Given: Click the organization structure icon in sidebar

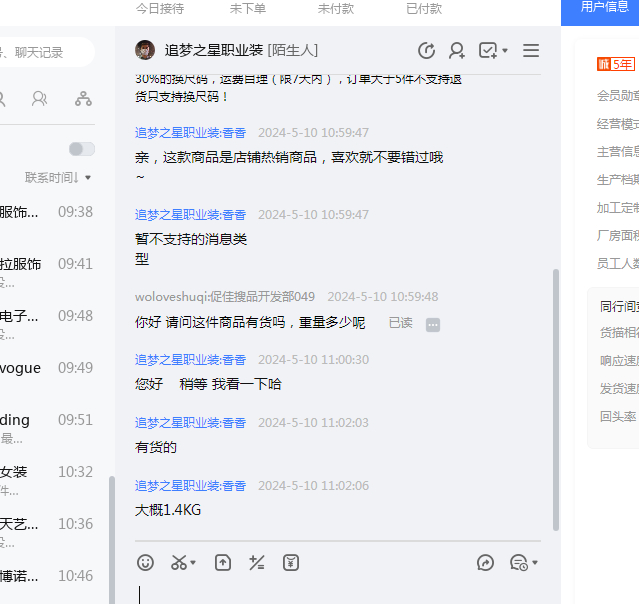Looking at the screenshot, I should [x=83, y=99].
